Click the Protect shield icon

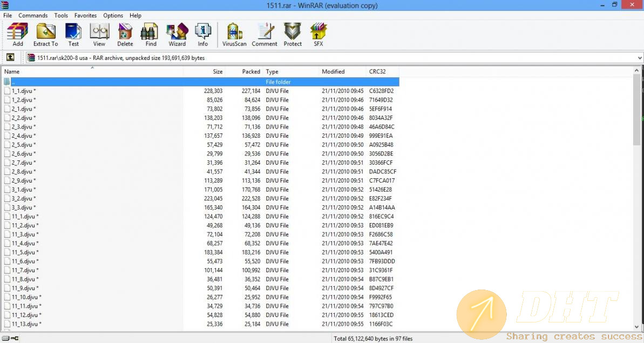(x=293, y=32)
